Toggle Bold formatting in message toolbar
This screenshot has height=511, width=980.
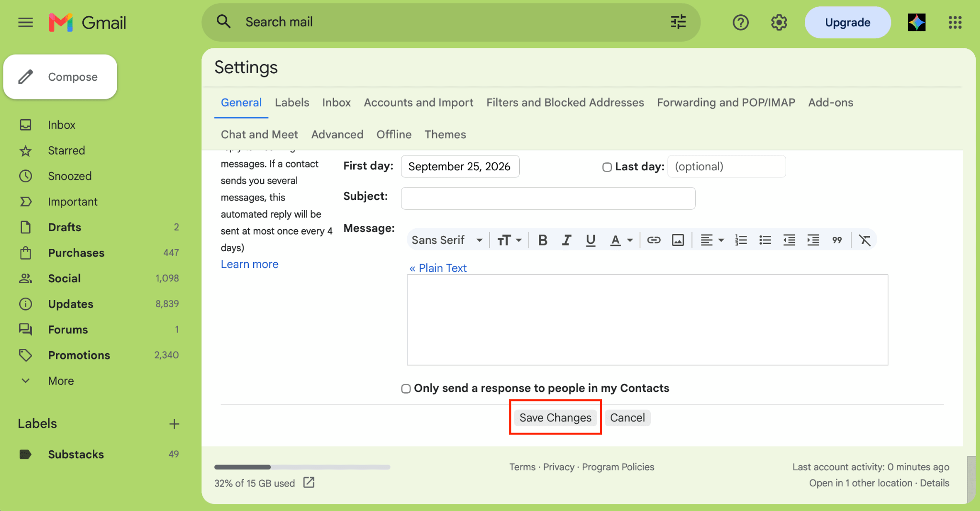[x=542, y=240]
